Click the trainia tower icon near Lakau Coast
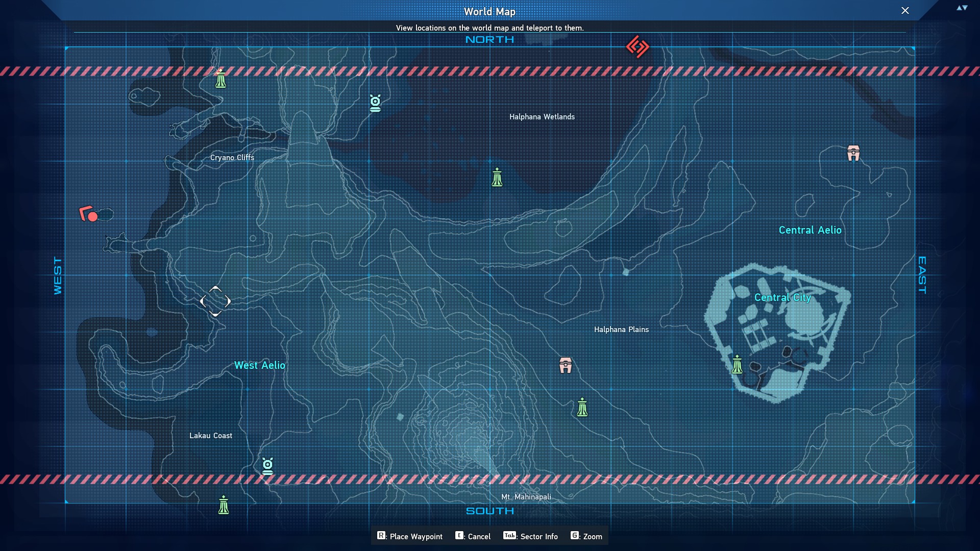 pyautogui.click(x=267, y=466)
